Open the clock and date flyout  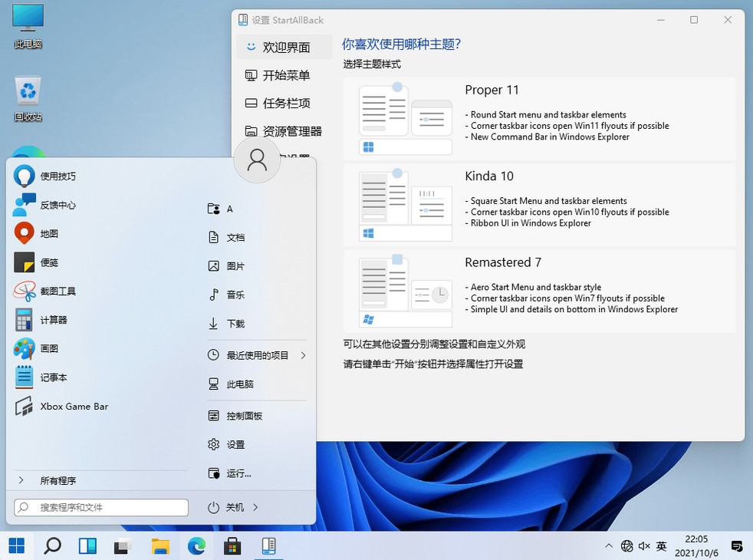pos(696,545)
